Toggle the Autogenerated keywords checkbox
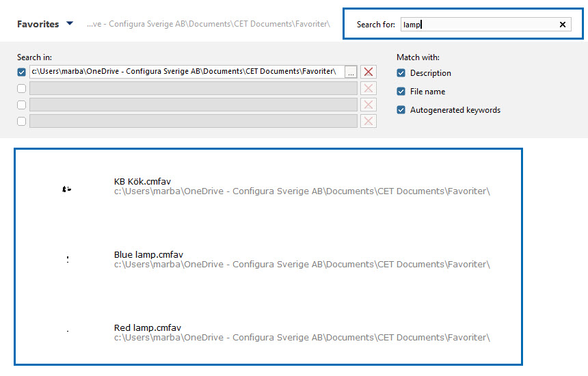 (x=401, y=110)
